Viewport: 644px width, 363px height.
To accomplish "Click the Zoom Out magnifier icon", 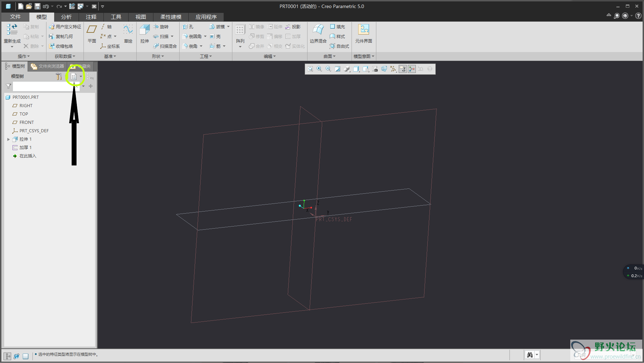I will [x=328, y=69].
